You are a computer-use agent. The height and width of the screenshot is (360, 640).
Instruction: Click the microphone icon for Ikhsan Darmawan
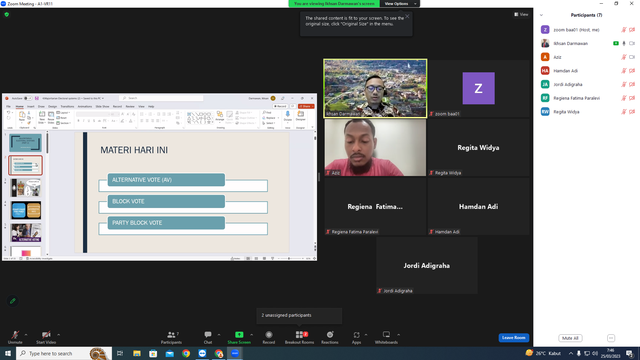[x=624, y=43]
